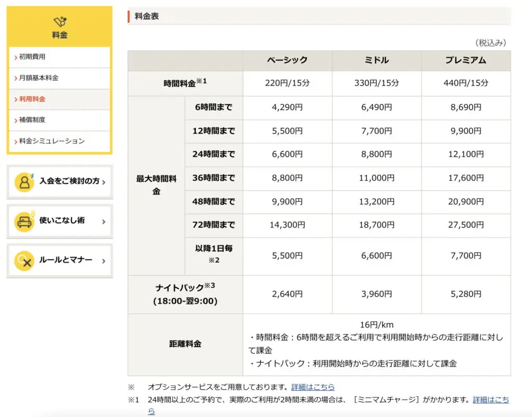Click the arrow on 使いこなし術 button
The height and width of the screenshot is (417, 532).
click(x=104, y=221)
